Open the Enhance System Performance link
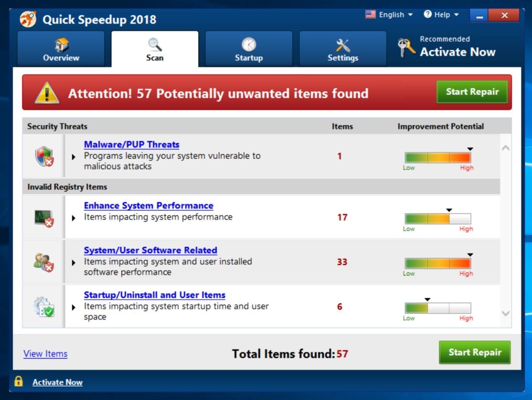The image size is (532, 400). (149, 205)
